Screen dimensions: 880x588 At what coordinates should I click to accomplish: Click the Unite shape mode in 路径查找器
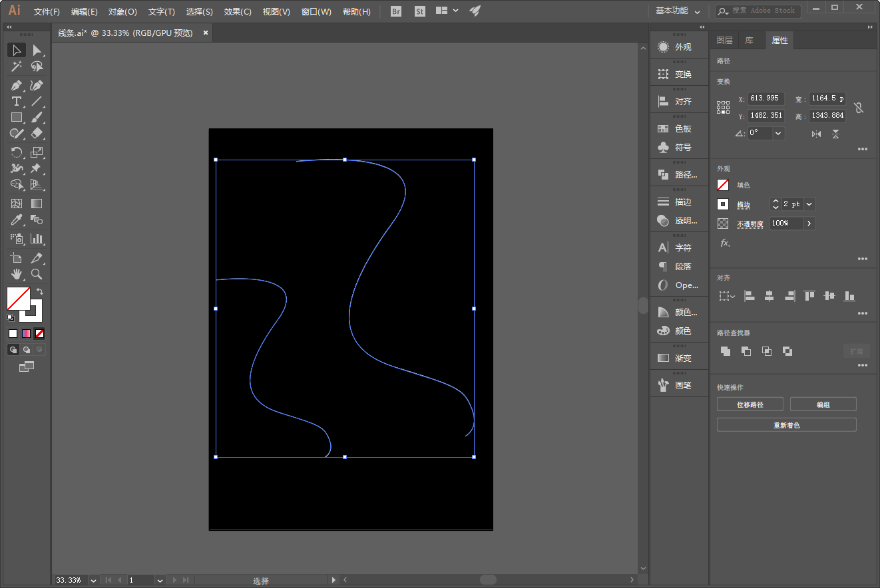725,351
